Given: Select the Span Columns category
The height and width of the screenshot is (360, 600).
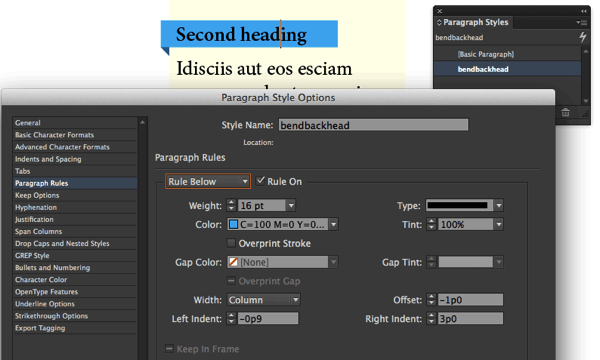Looking at the screenshot, I should 75,231.
